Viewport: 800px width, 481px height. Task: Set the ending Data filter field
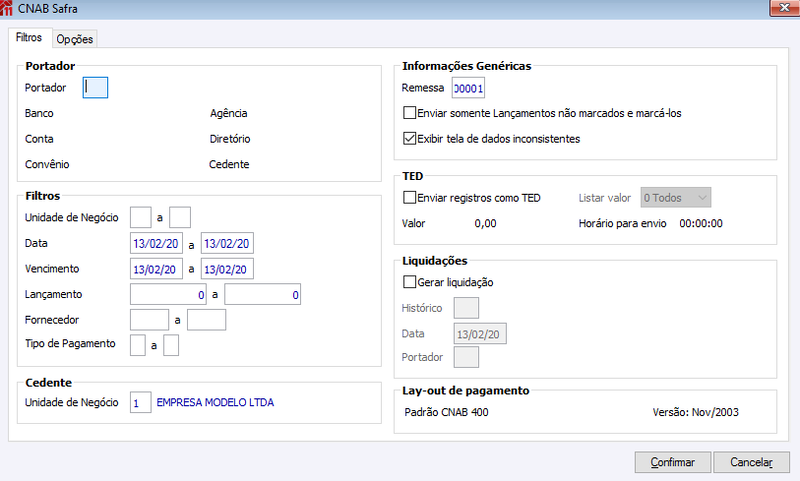click(x=227, y=243)
